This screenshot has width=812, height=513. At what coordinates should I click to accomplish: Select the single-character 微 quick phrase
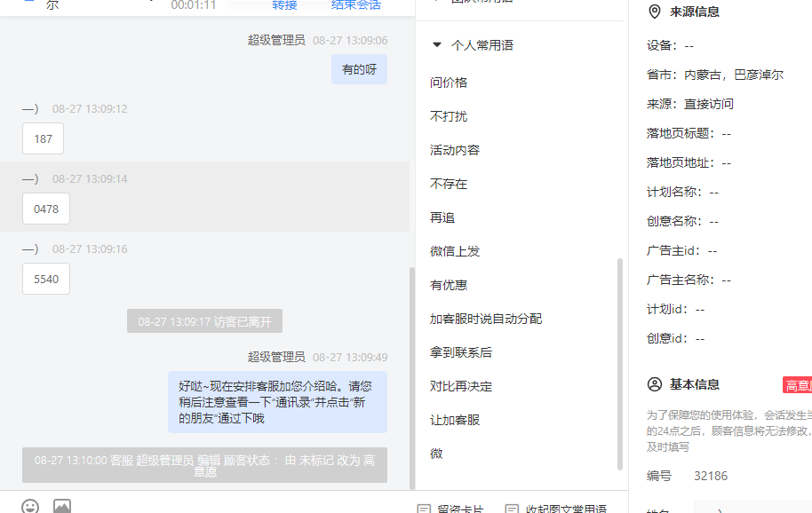(x=436, y=454)
